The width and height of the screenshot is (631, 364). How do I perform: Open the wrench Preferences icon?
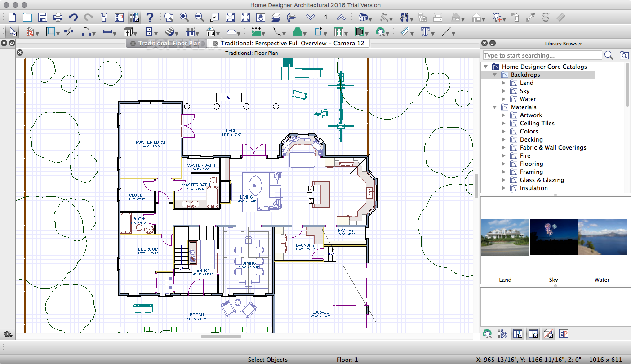click(x=104, y=18)
